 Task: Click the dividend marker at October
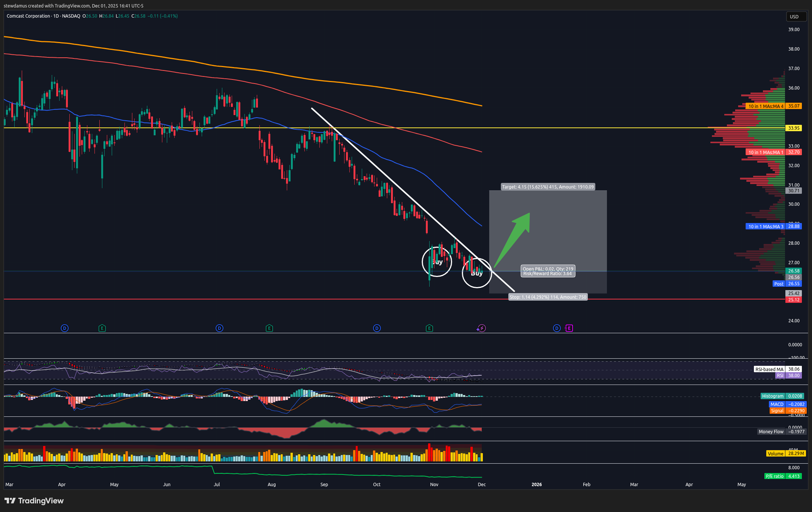(x=377, y=328)
